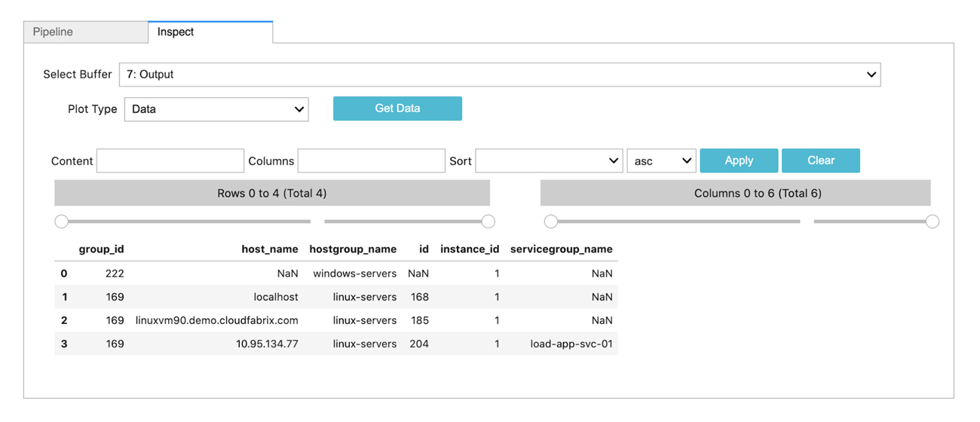Select the Inspect tab
Image resolution: width=980 pixels, height=422 pixels.
[x=210, y=32]
